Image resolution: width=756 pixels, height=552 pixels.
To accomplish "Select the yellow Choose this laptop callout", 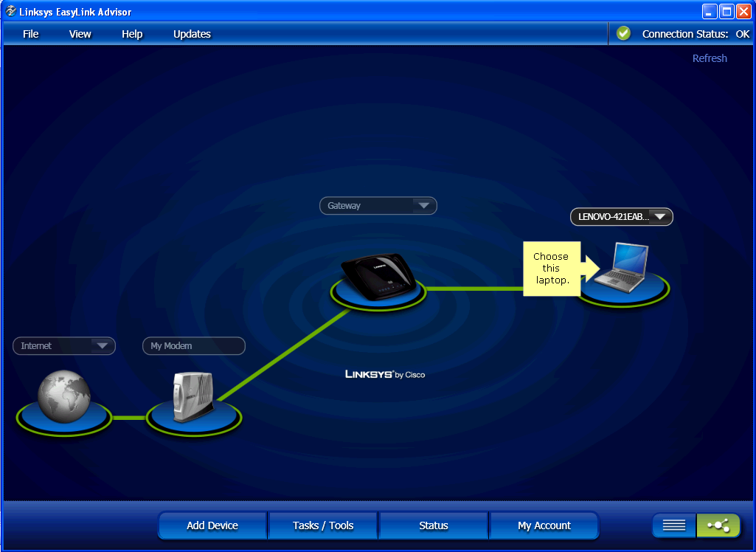I will coord(552,268).
